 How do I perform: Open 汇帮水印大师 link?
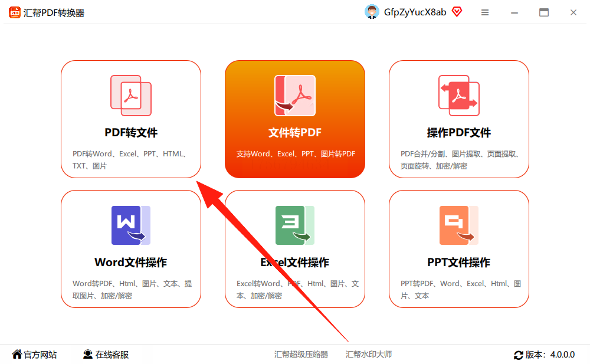coord(369,355)
